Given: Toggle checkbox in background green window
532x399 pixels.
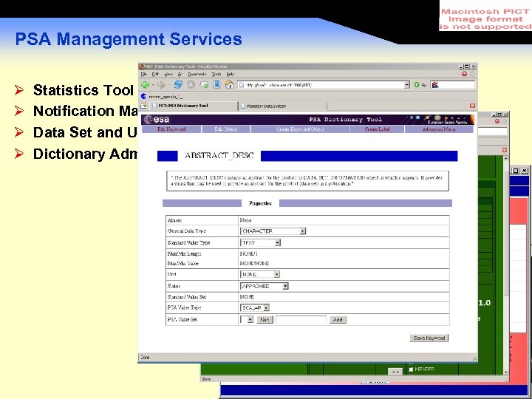Looking at the screenshot, I should (412, 369).
